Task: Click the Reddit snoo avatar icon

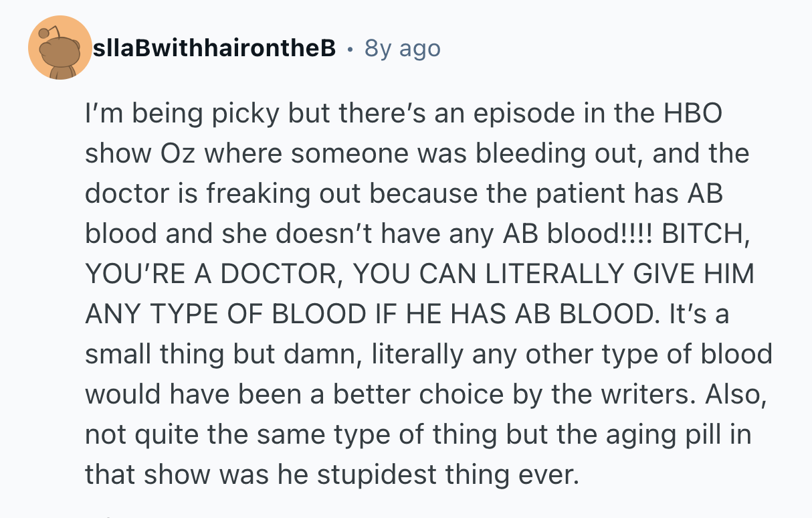Action: click(60, 48)
